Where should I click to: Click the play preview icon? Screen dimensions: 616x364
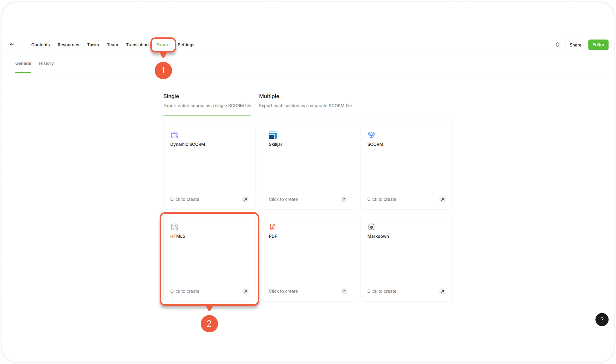coord(558,45)
